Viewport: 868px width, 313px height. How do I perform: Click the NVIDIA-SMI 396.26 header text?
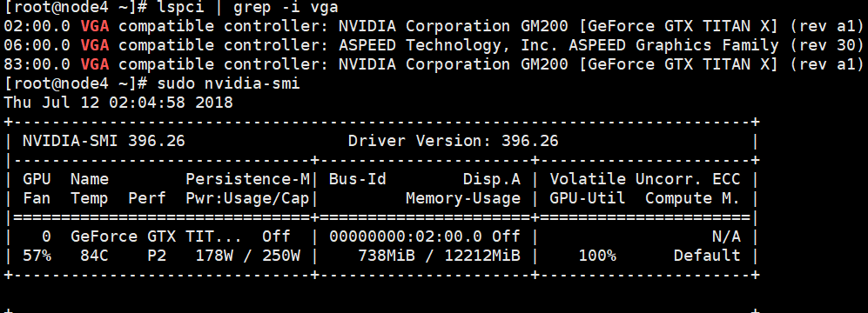(104, 142)
